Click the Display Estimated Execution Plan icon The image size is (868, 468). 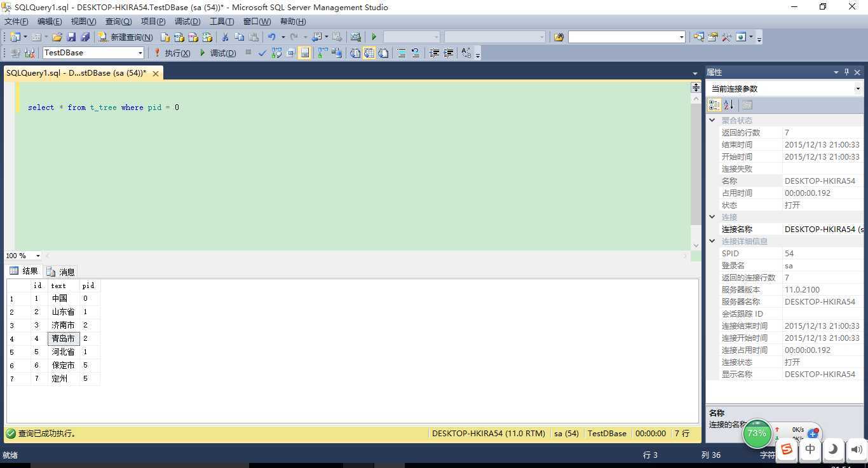276,53
